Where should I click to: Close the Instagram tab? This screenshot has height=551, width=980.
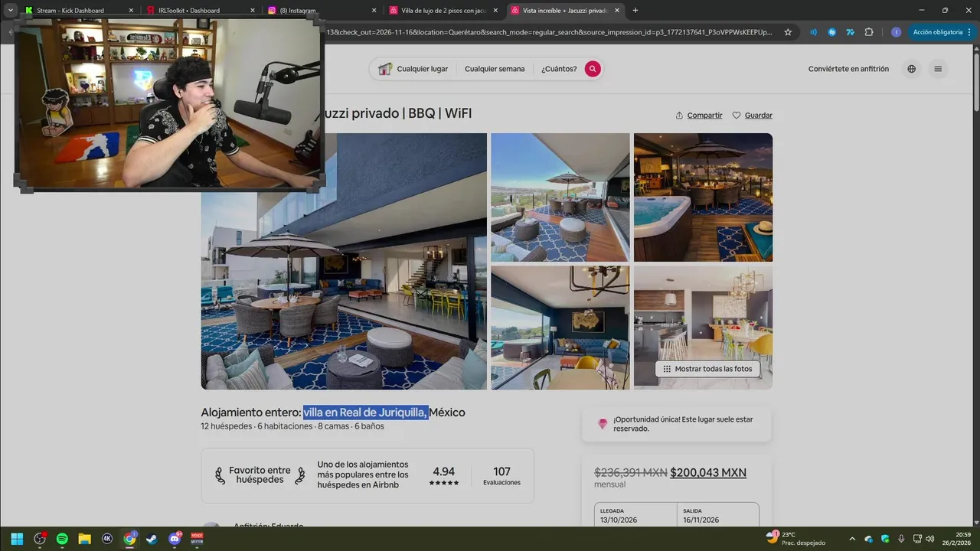[x=374, y=11]
